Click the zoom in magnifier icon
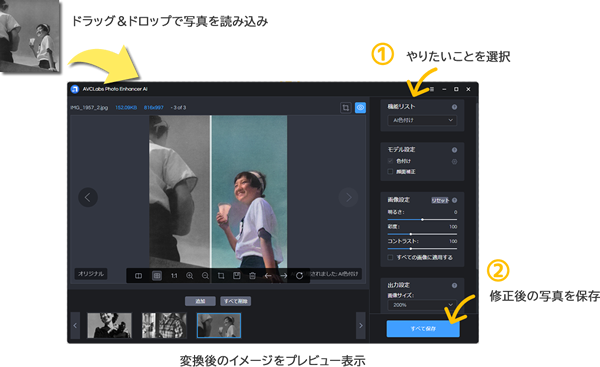Viewport: 600px width, 367px height. tap(189, 276)
